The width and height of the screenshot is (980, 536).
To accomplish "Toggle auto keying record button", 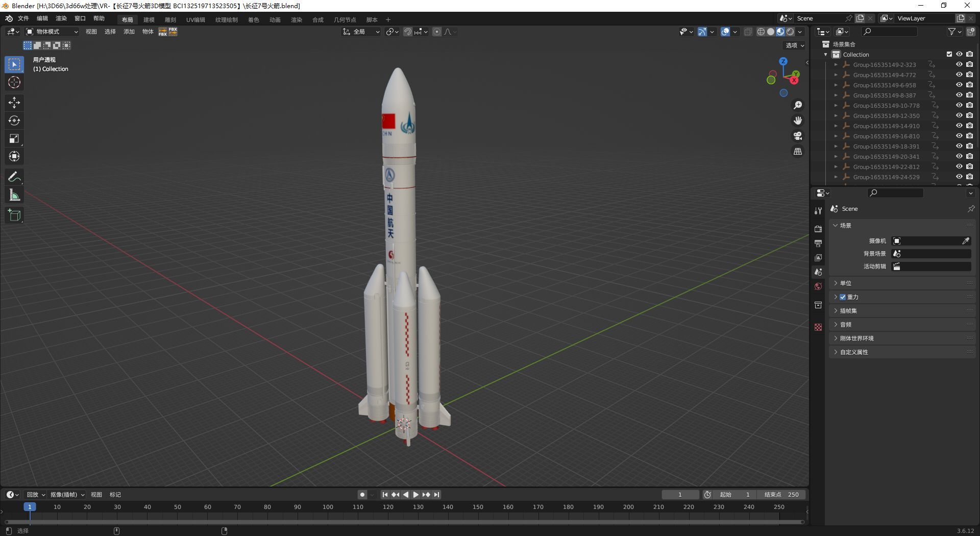I will (x=362, y=495).
